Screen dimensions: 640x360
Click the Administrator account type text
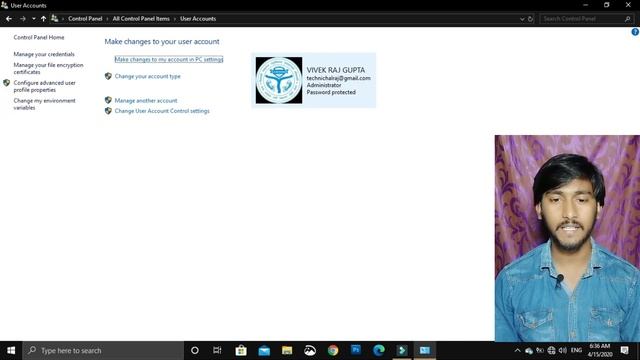tap(324, 85)
